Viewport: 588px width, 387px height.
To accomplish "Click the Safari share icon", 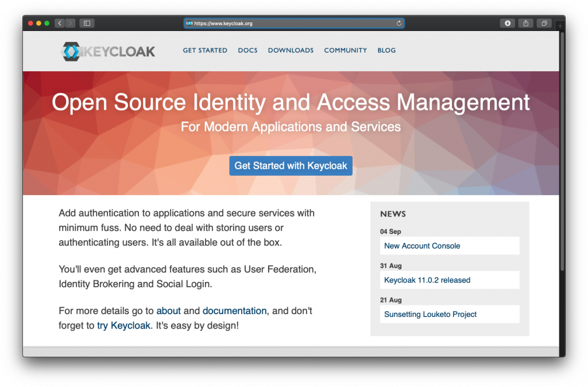I will tap(526, 23).
